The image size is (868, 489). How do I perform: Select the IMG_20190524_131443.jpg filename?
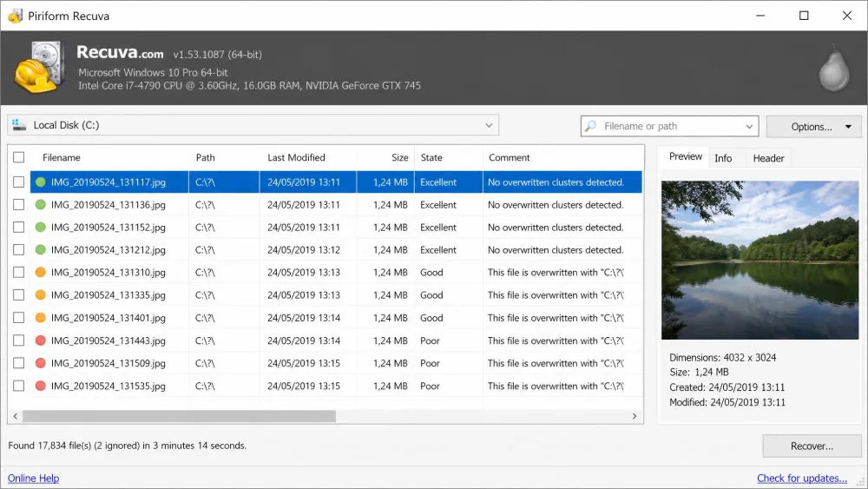pyautogui.click(x=108, y=340)
